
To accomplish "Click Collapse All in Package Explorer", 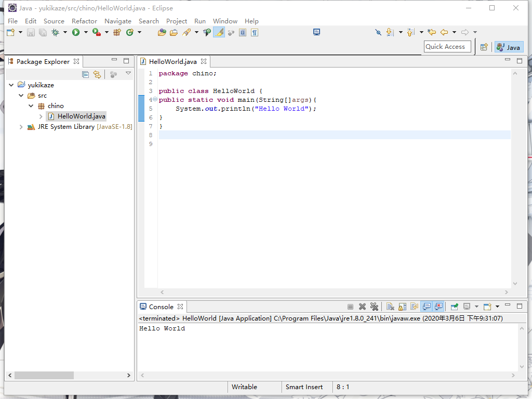I will point(86,74).
